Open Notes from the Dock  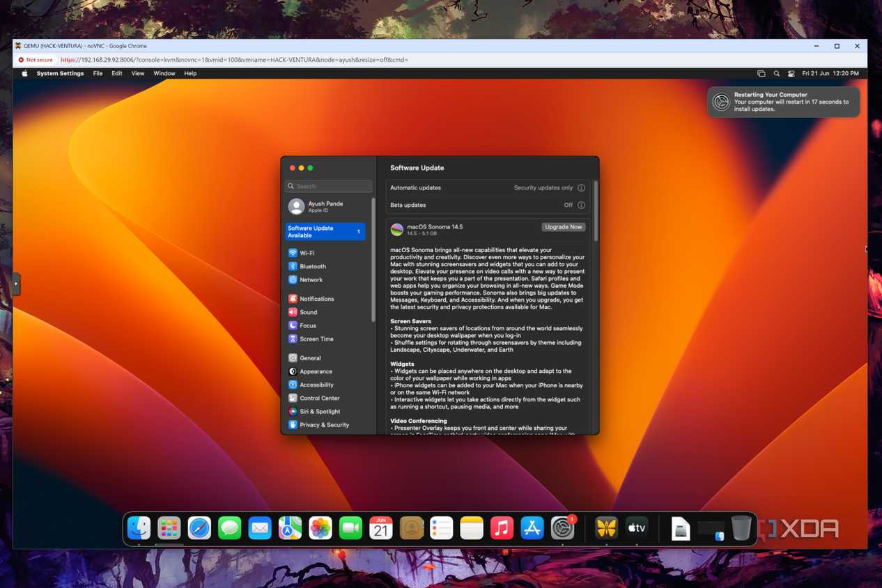472,528
